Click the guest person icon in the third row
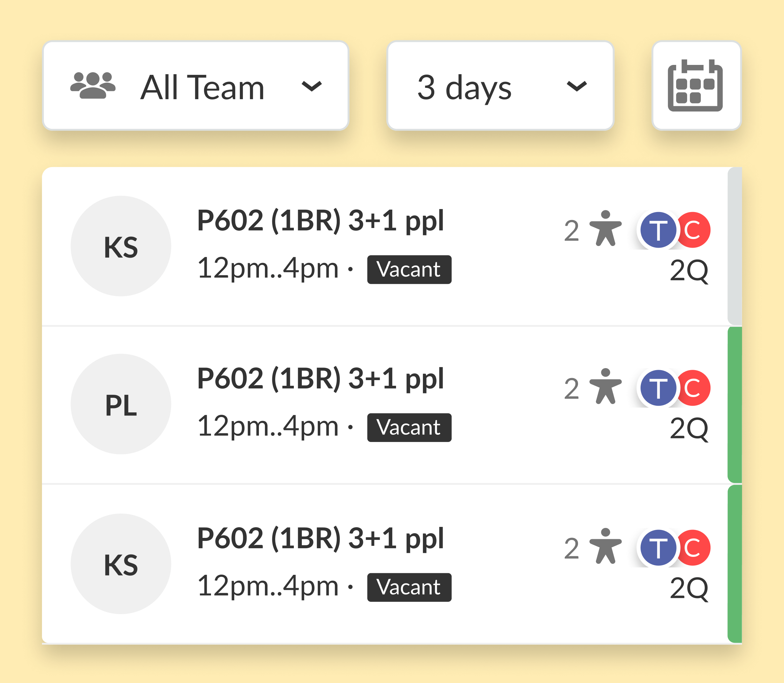The width and height of the screenshot is (784, 683). 605,546
